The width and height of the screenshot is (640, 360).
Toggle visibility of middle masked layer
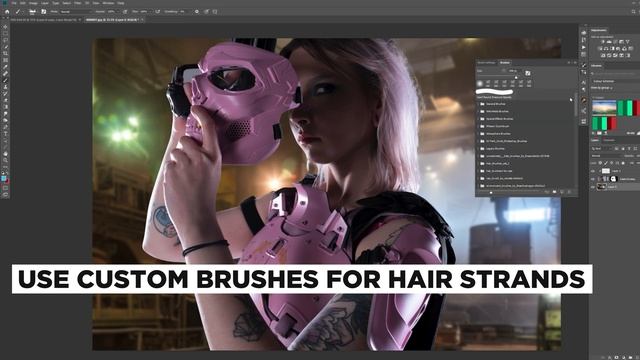[593, 179]
